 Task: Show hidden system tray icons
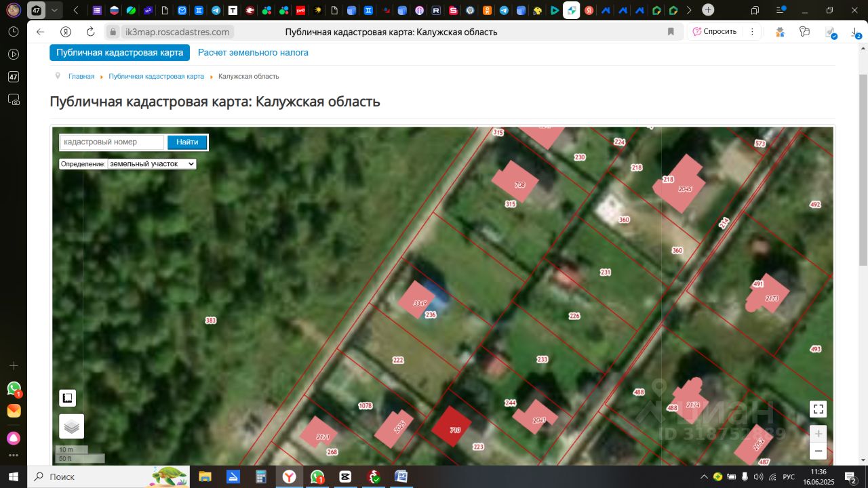coord(704,476)
